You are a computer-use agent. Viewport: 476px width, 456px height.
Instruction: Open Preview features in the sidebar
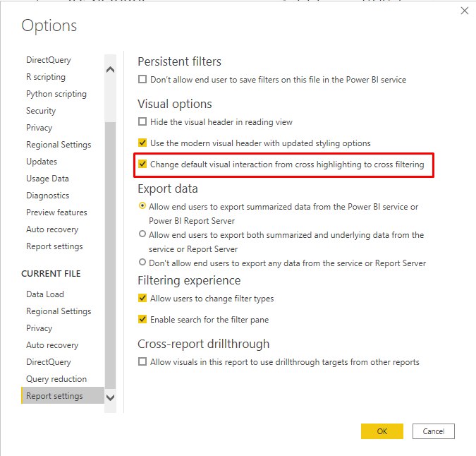pyautogui.click(x=56, y=212)
